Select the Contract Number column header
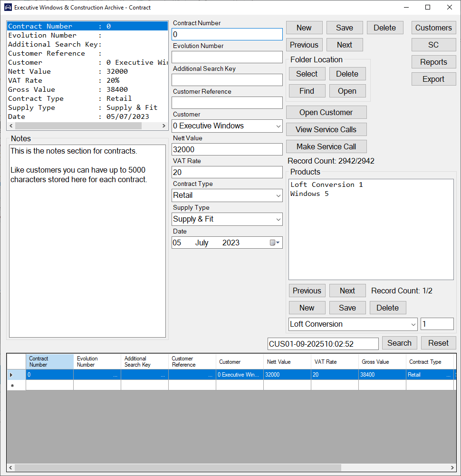The height and width of the screenshot is (476, 461). tap(49, 362)
